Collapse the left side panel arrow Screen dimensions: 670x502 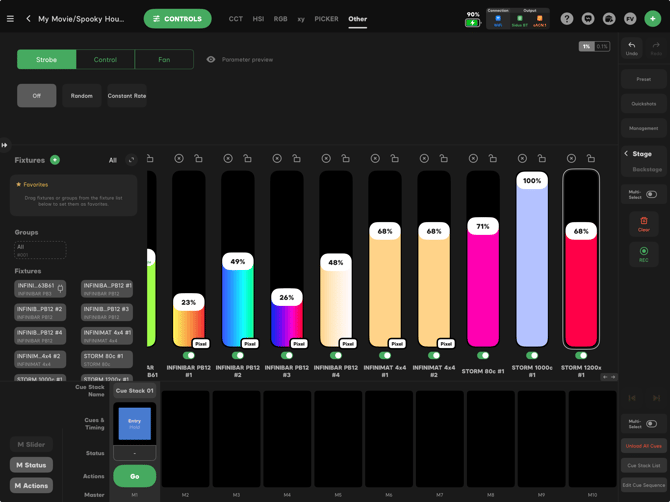coord(4,145)
